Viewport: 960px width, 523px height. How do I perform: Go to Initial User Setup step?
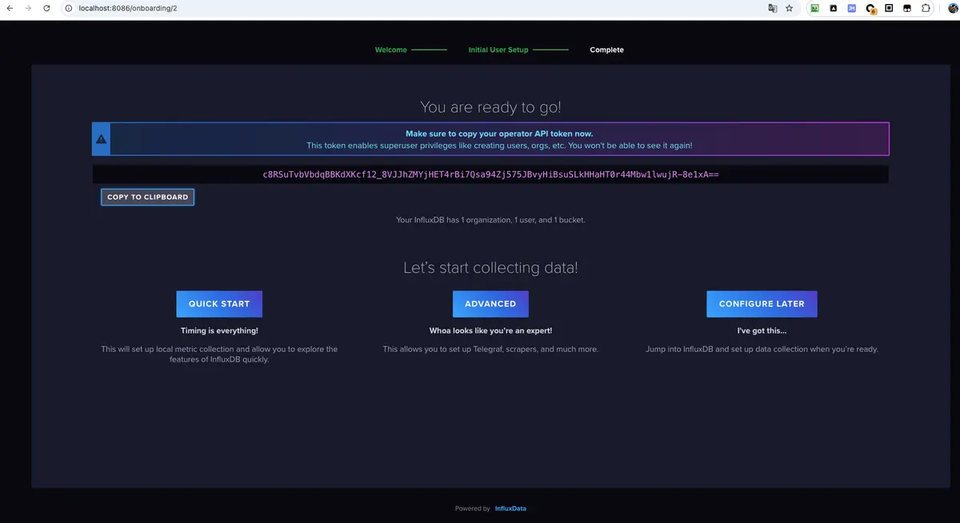498,50
